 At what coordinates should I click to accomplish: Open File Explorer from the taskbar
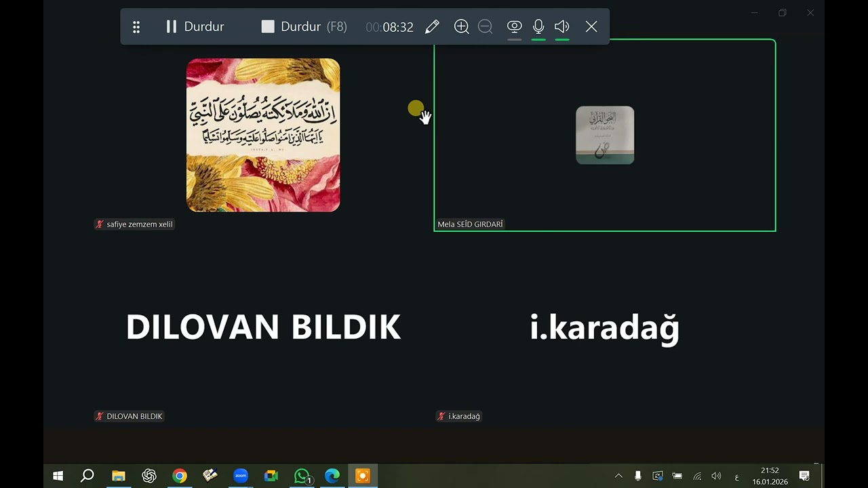119,476
